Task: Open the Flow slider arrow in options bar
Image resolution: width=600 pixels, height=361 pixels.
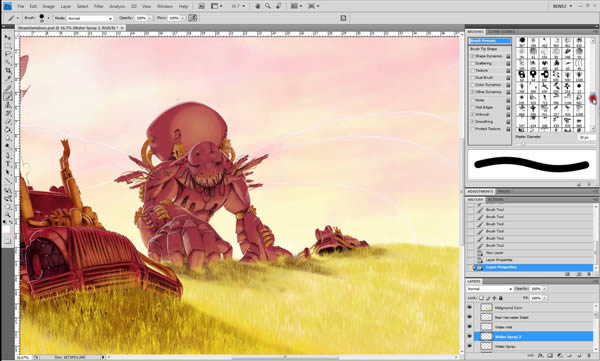Action: (x=182, y=18)
